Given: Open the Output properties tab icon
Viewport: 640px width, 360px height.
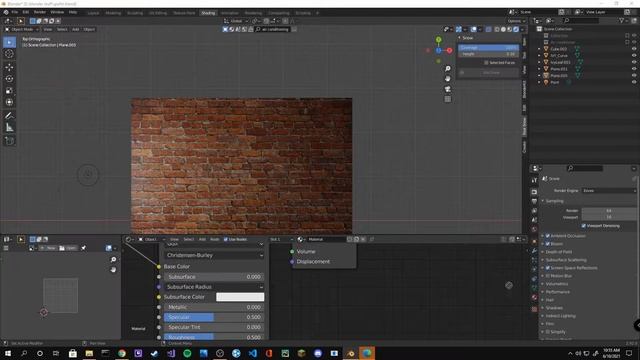Looking at the screenshot, I should pos(534,201).
